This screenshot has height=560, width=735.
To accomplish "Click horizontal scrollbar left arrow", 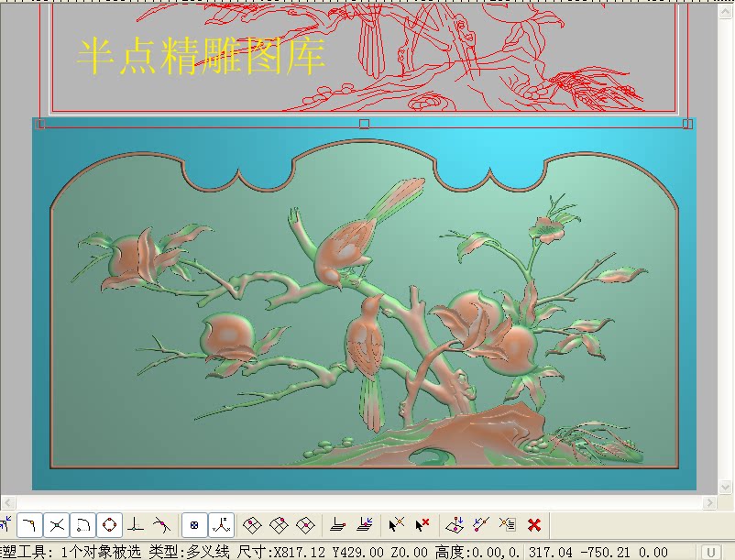I will [x=7, y=503].
